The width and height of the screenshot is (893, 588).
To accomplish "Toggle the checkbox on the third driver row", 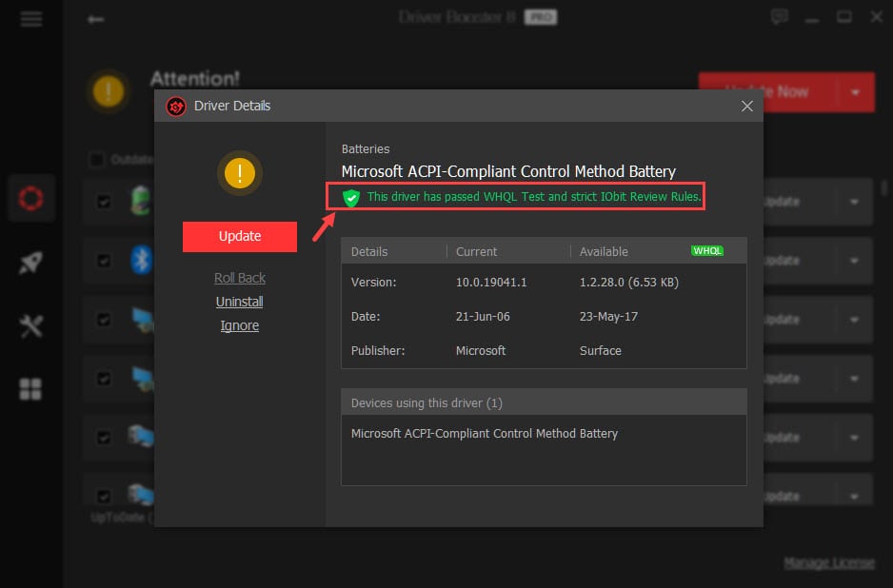I will pos(104,320).
